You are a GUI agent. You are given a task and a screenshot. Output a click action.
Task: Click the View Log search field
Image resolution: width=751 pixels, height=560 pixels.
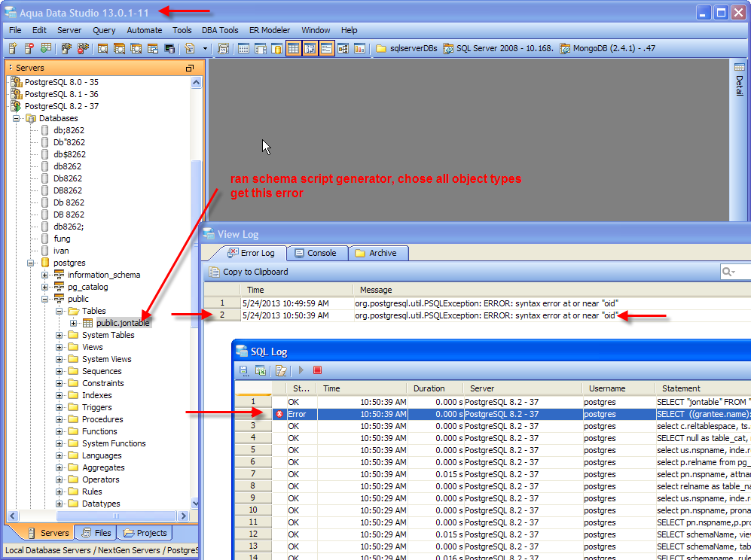click(x=736, y=272)
